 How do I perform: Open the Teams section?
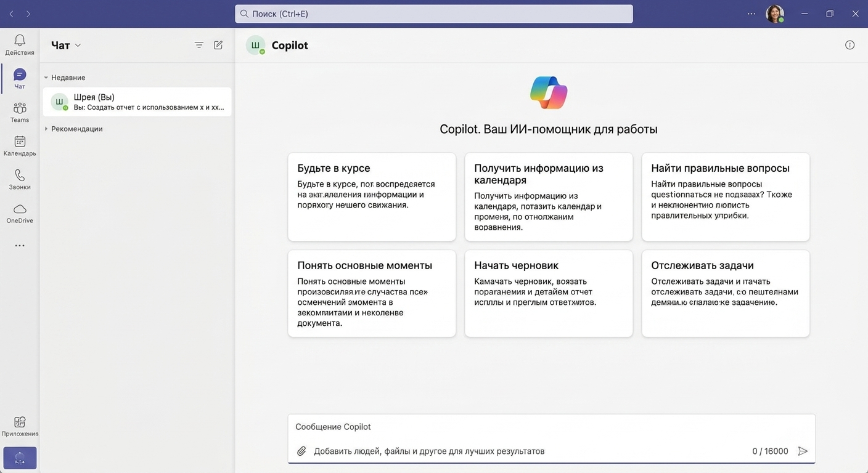point(20,112)
